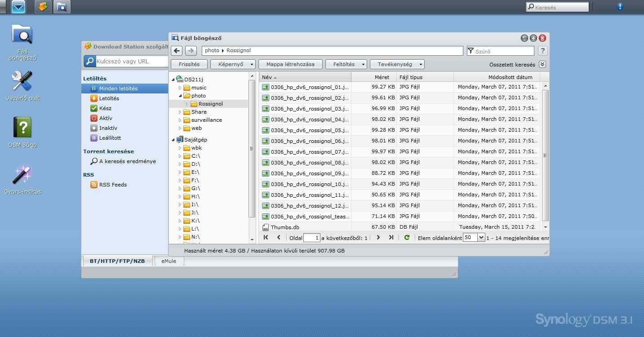The image size is (644, 337).
Task: Switch to the eMule tab
Action: [169, 261]
